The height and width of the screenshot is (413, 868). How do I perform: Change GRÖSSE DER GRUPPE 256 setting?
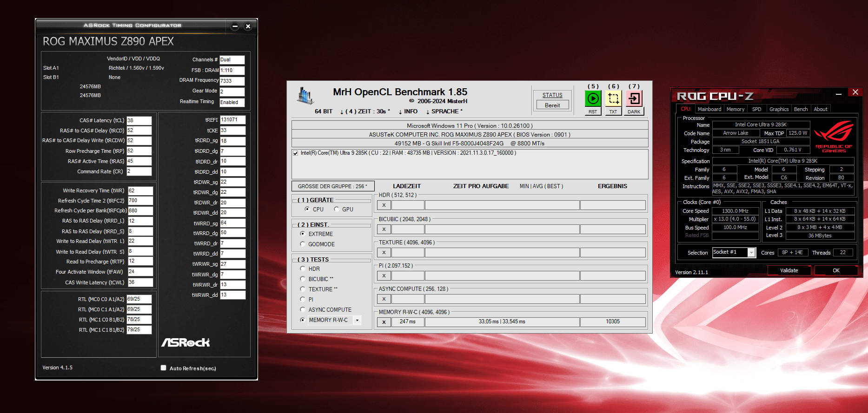coord(333,186)
